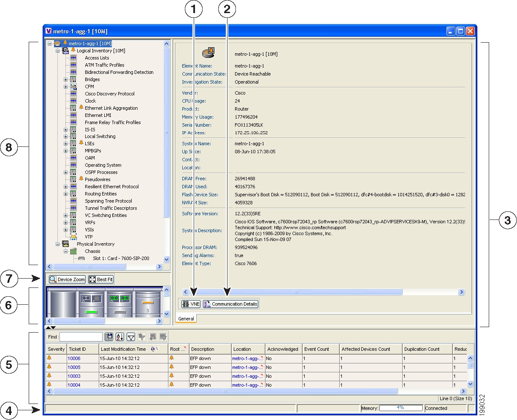Expand the LSEs tree node
517x420 pixels.
click(65, 144)
